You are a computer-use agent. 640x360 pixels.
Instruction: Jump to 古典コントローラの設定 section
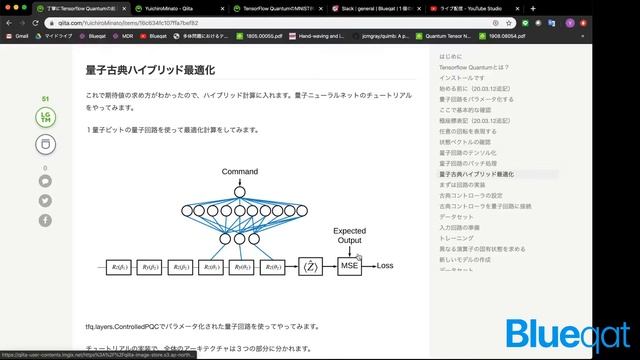tap(471, 196)
